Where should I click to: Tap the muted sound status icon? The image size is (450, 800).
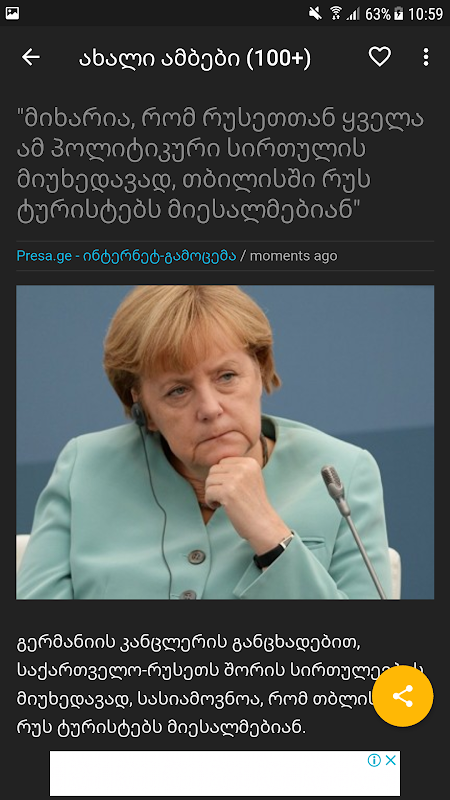pyautogui.click(x=315, y=13)
